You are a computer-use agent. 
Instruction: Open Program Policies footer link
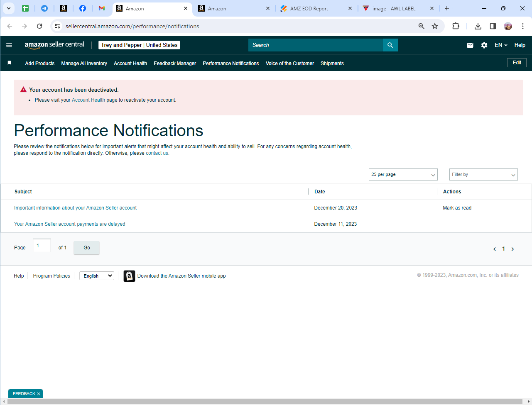click(x=51, y=276)
